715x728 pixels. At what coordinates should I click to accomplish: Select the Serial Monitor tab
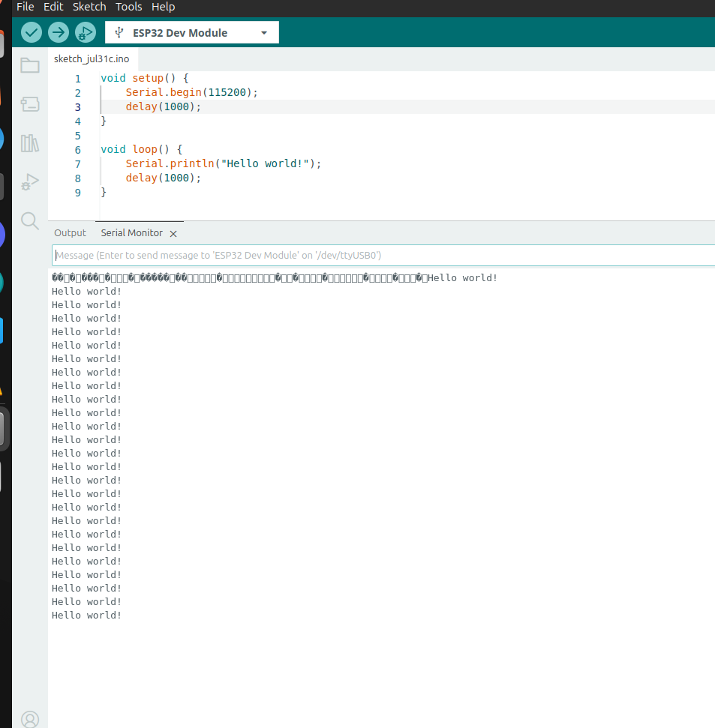click(x=132, y=232)
